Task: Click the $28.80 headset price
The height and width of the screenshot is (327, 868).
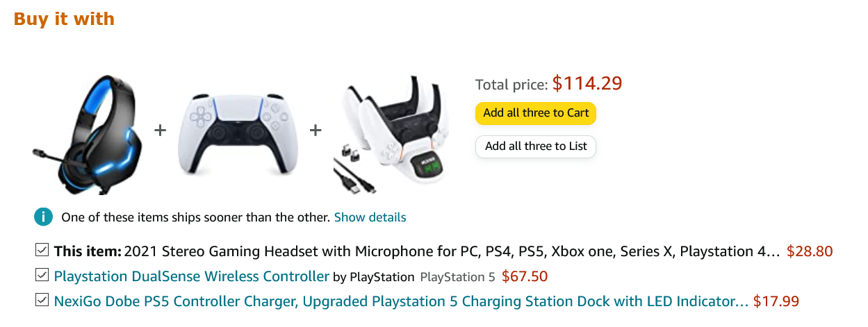Action: pyautogui.click(x=810, y=251)
